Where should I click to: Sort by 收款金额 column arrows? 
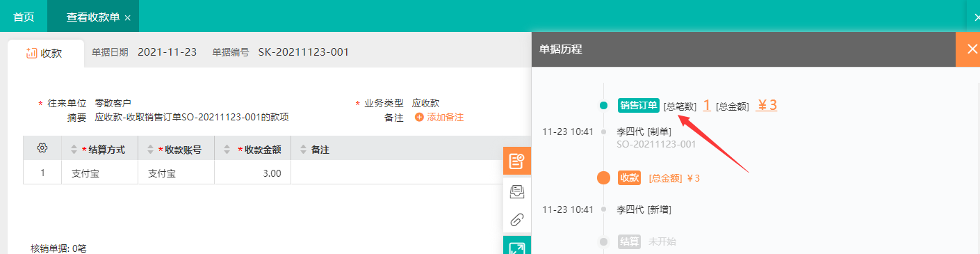[228, 149]
